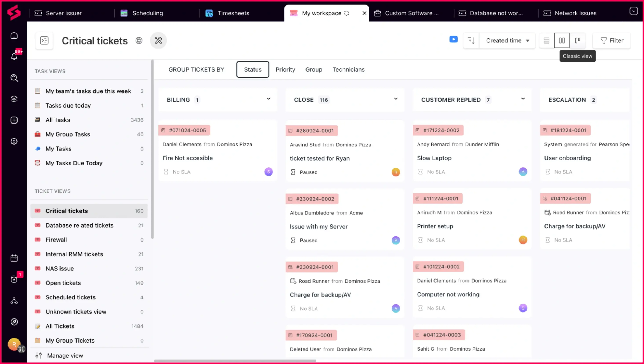
Task: Click the globe icon next to Critical tickets
Action: coord(139,40)
